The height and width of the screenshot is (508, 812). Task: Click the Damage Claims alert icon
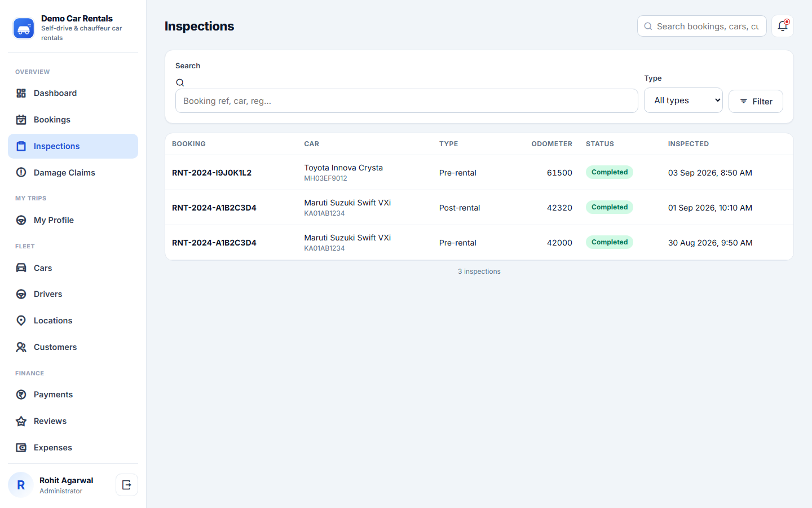pyautogui.click(x=21, y=173)
